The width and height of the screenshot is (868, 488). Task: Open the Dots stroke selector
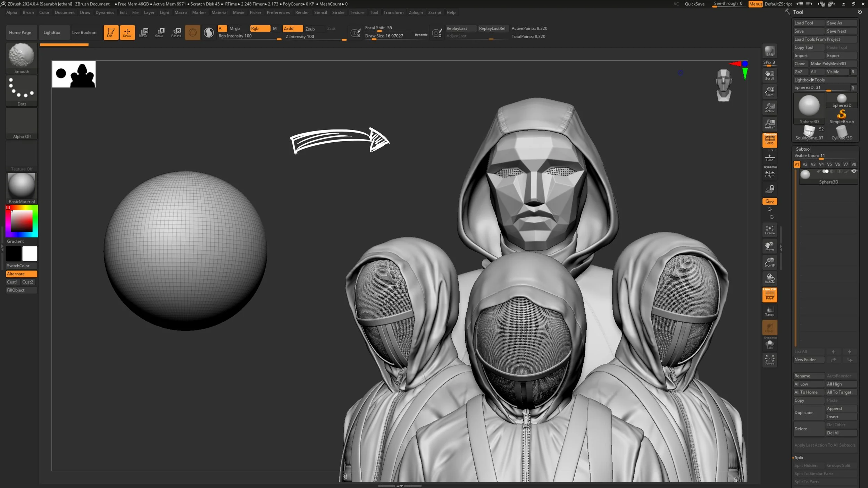[22, 89]
